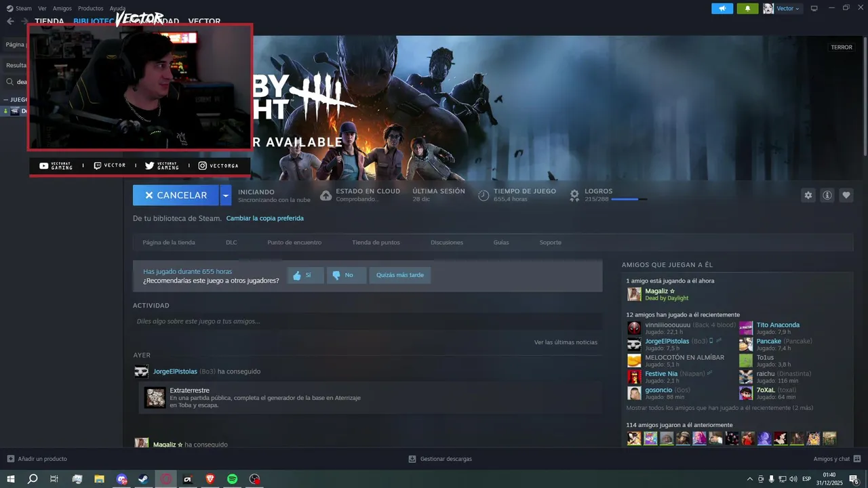Open Brave browser from taskbar

tap(210, 479)
